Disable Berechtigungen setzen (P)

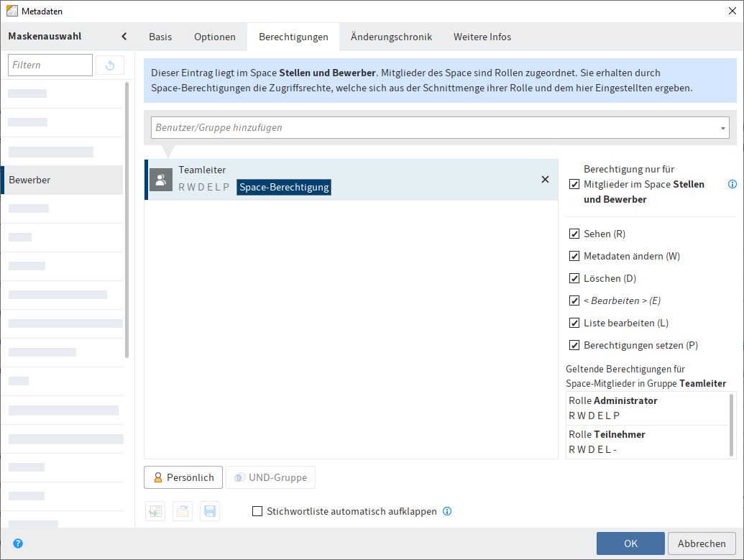tap(574, 345)
